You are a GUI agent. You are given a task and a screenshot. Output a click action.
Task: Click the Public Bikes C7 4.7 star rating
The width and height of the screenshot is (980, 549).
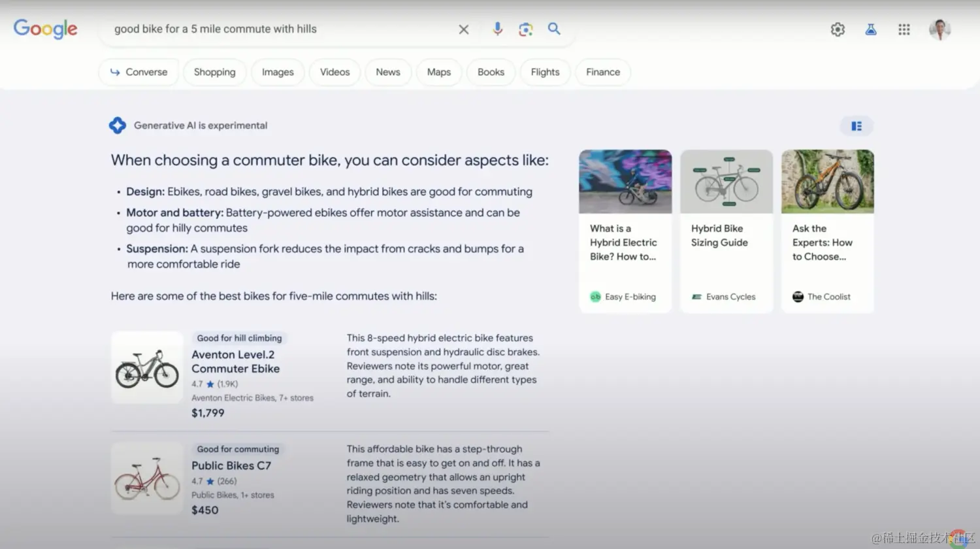[214, 481]
